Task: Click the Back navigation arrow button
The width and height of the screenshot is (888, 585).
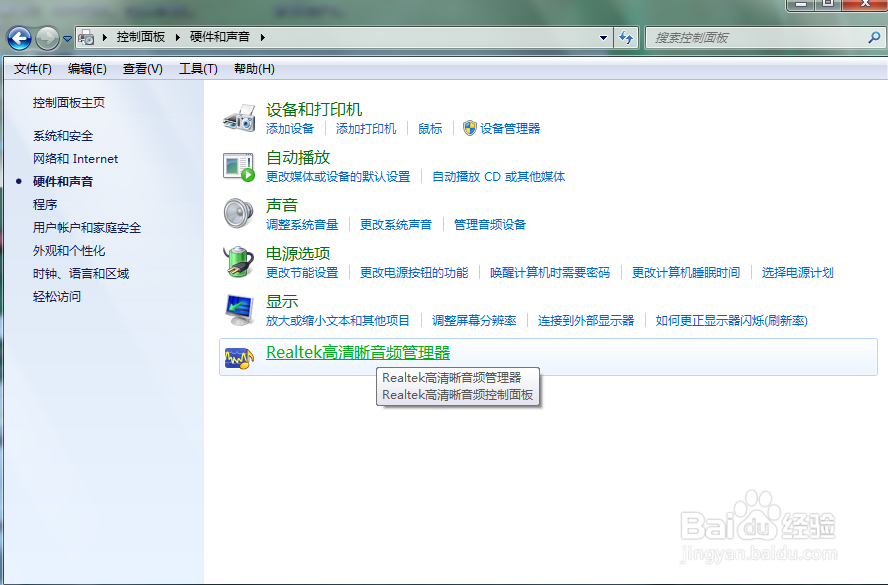Action: [x=19, y=39]
